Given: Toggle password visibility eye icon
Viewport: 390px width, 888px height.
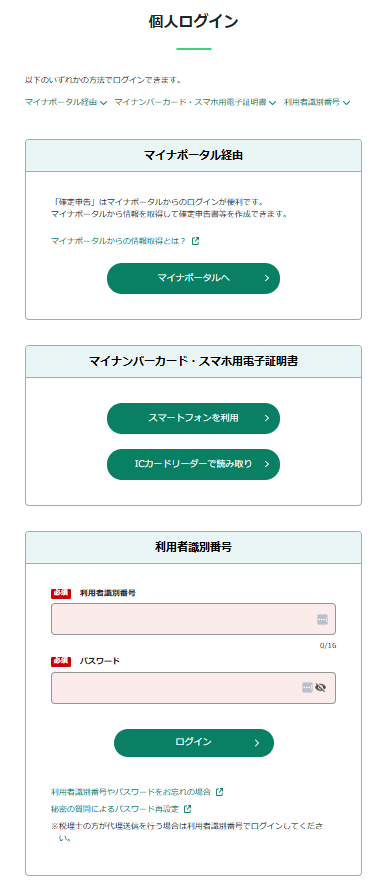Looking at the screenshot, I should [x=321, y=688].
